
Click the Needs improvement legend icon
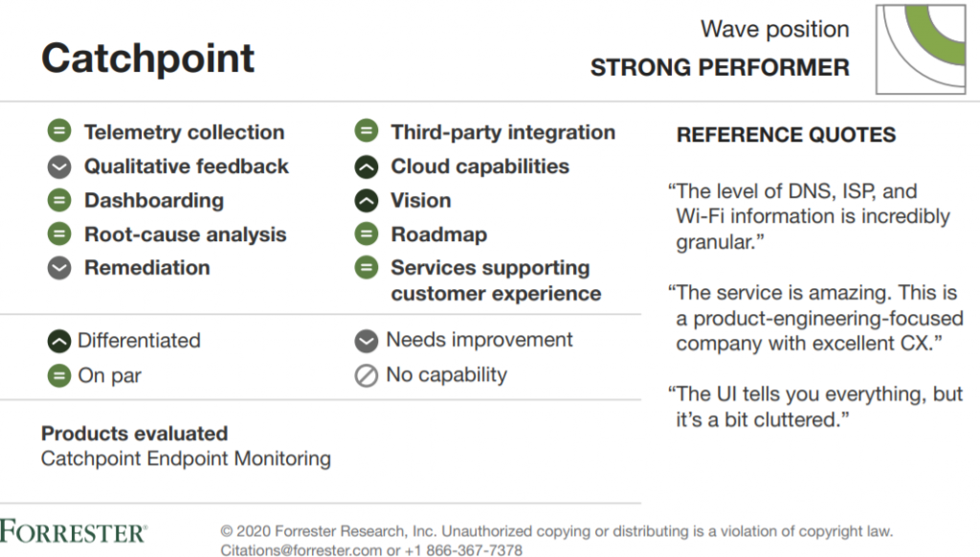(x=367, y=341)
